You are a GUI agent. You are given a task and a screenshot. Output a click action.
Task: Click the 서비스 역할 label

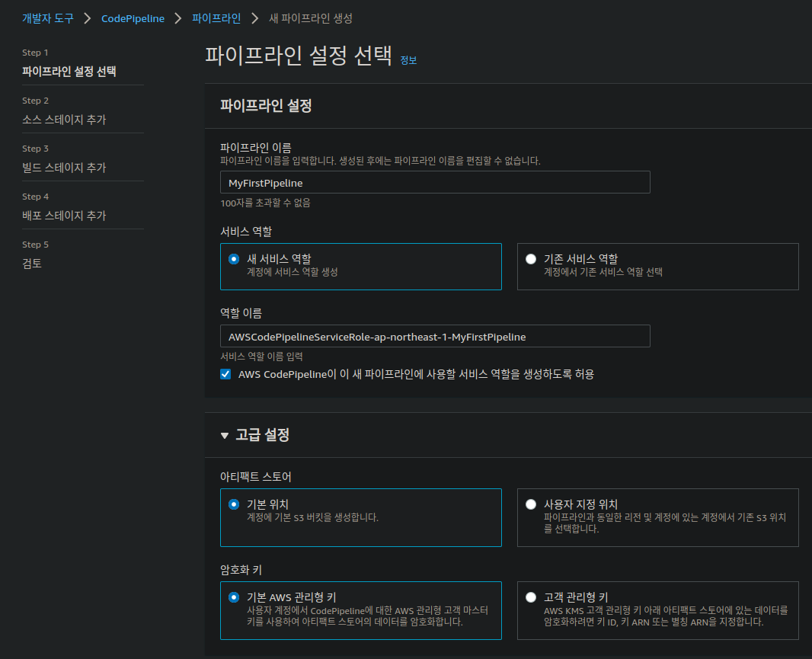click(x=245, y=232)
